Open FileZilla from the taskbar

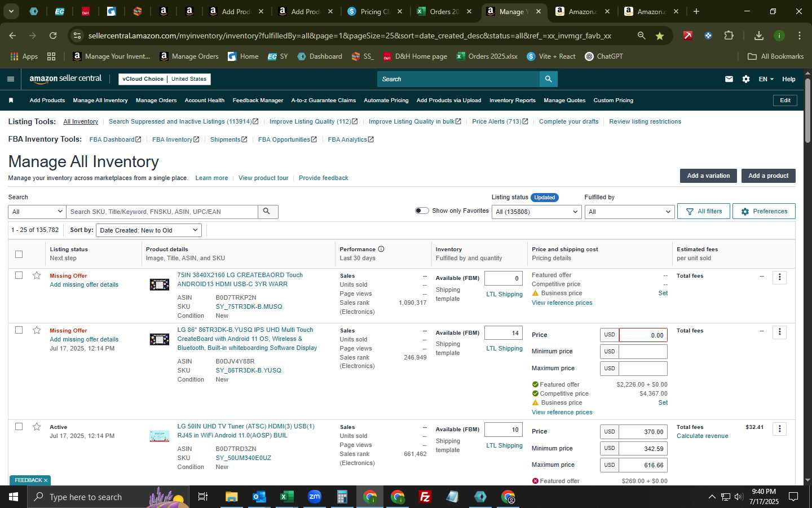pos(425,497)
